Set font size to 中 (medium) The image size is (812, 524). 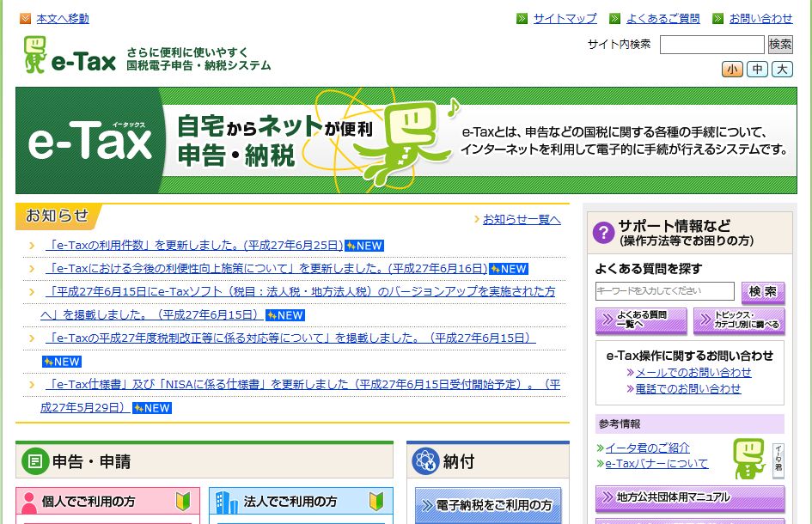(757, 69)
